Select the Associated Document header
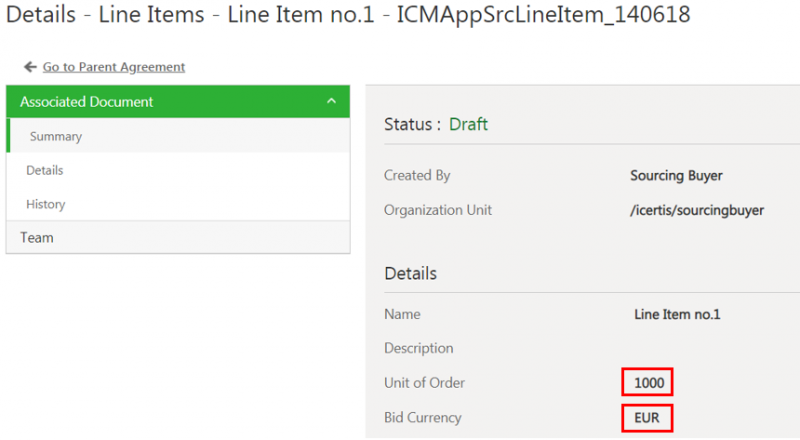The width and height of the screenshot is (800, 440). (87, 102)
